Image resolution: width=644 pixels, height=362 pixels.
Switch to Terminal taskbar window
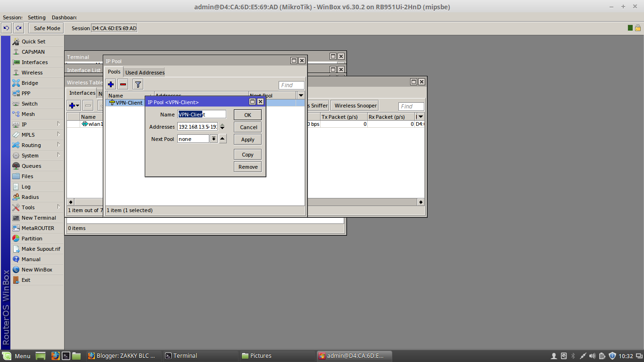[x=200, y=356]
